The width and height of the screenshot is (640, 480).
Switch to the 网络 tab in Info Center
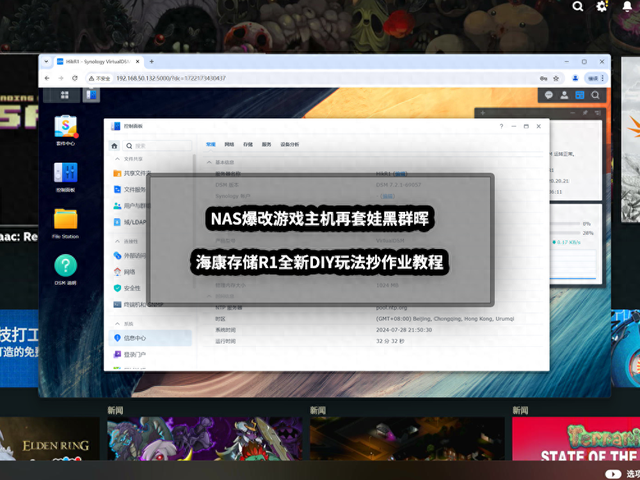pyautogui.click(x=229, y=144)
